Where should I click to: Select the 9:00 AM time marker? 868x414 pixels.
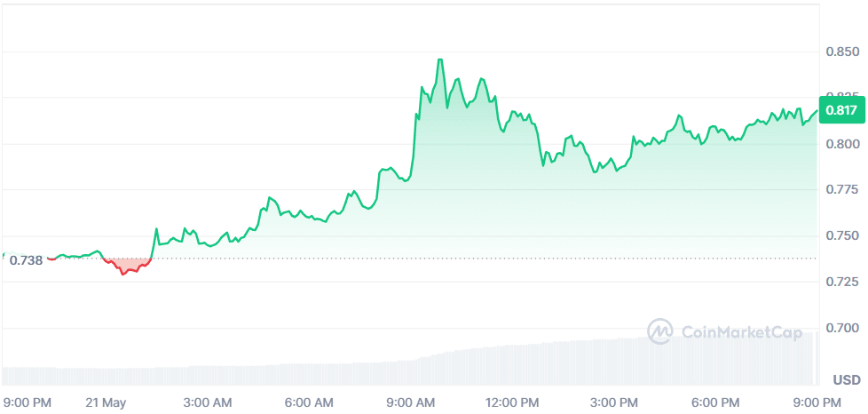pos(414,402)
